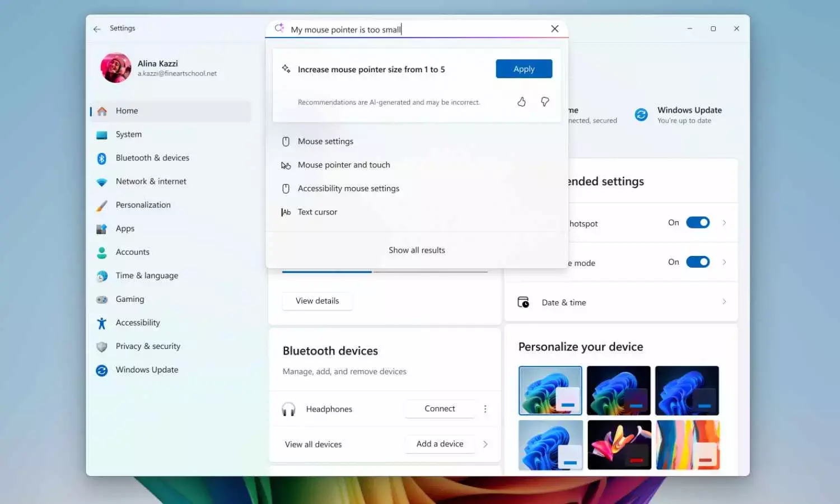Click the back arrow in Settings
840x504 pixels.
[x=97, y=29]
